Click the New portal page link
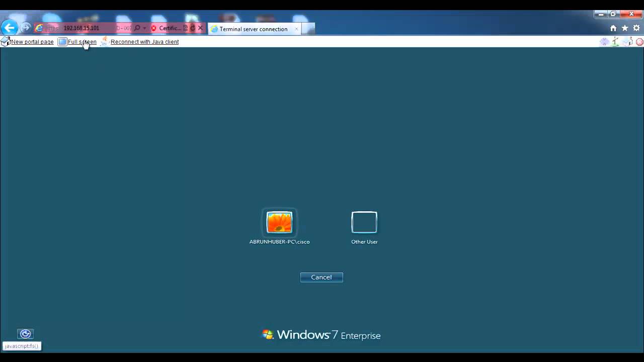The height and width of the screenshot is (362, 644). [x=32, y=42]
